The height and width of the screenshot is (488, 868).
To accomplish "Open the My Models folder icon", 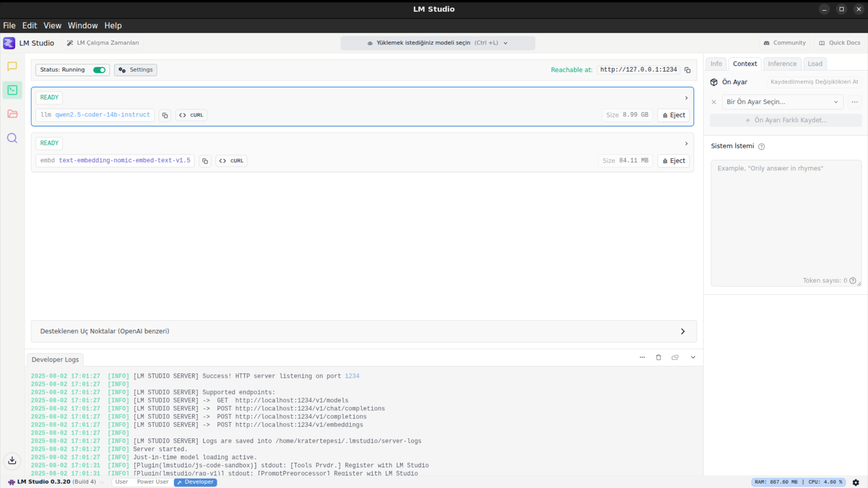I will [12, 114].
